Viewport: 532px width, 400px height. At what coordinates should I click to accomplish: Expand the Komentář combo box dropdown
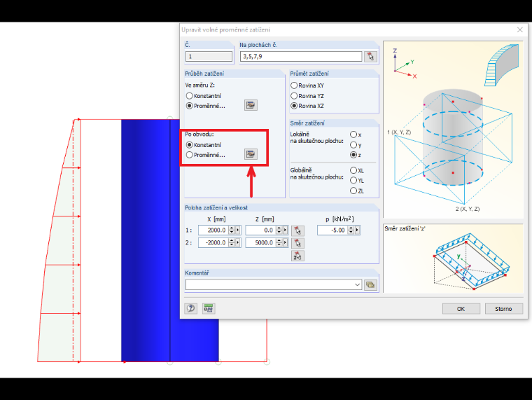[x=357, y=284]
